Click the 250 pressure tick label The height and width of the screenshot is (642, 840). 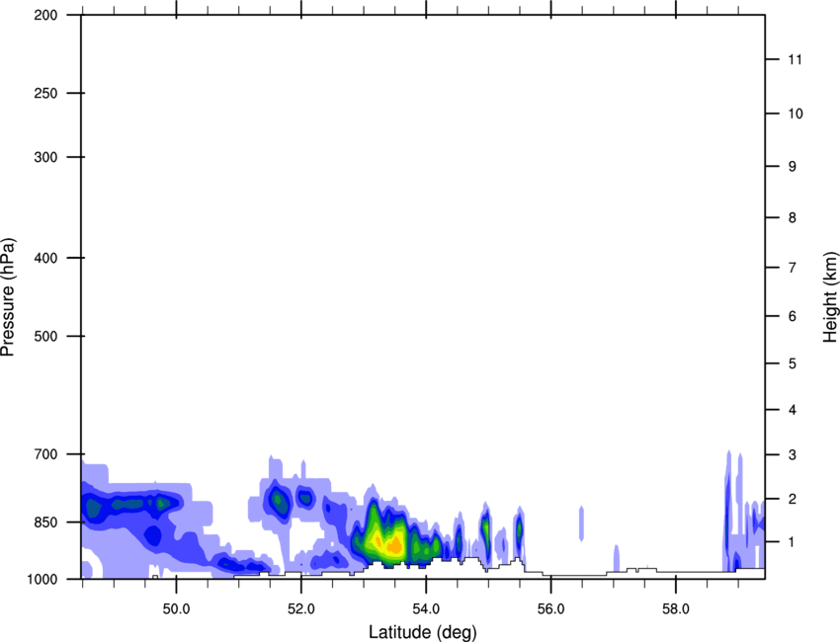(45, 93)
